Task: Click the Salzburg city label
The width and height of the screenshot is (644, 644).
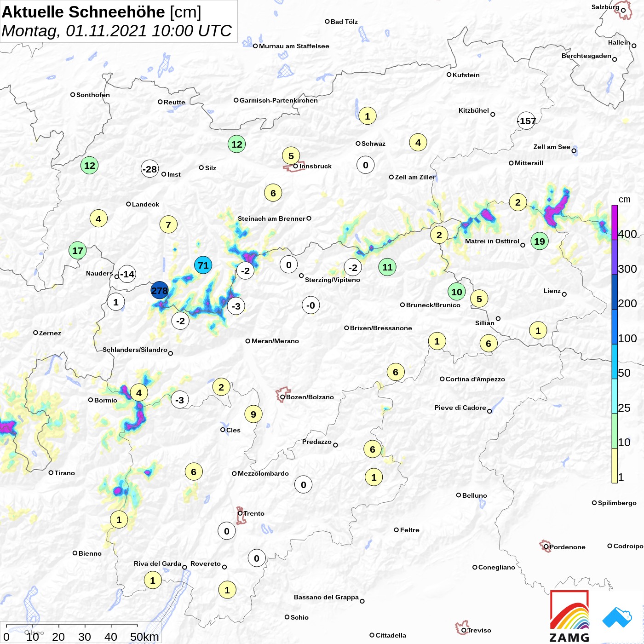Action: [x=605, y=7]
